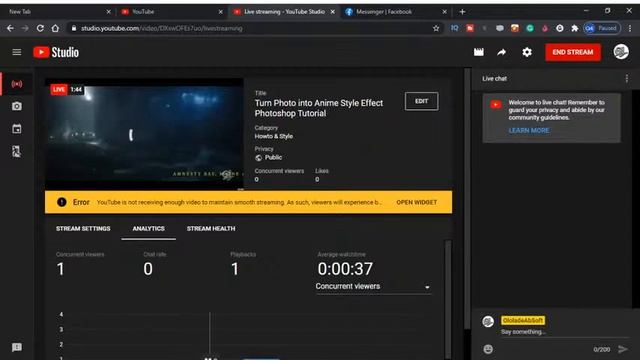The height and width of the screenshot is (360, 640).
Task: Open the Manage calendar sidebar icon
Action: click(17, 129)
